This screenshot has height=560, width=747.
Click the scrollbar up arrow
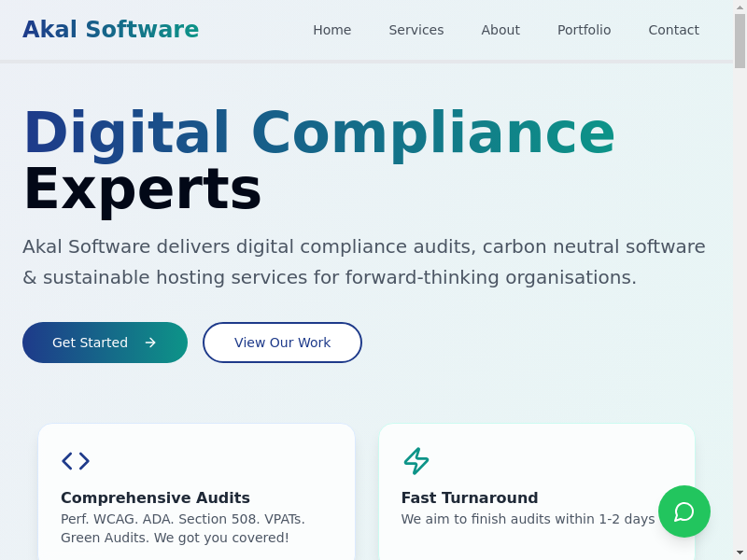coord(740,7)
